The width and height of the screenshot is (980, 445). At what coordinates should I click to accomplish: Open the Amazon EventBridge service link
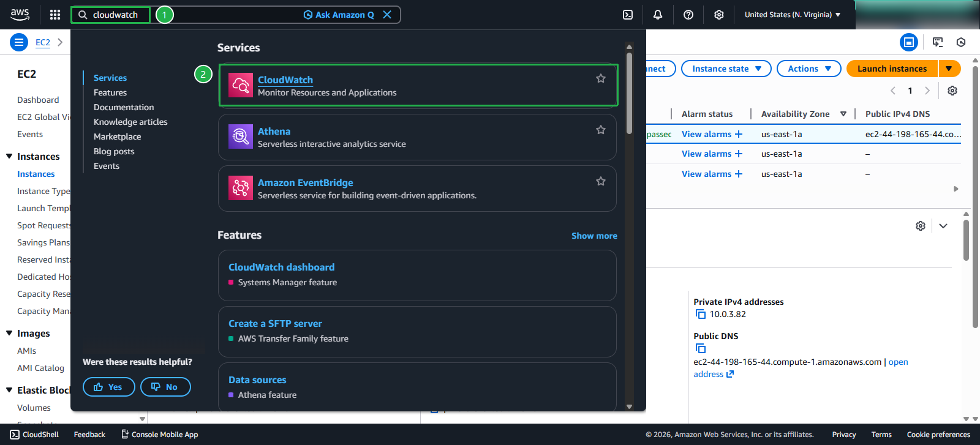[306, 182]
